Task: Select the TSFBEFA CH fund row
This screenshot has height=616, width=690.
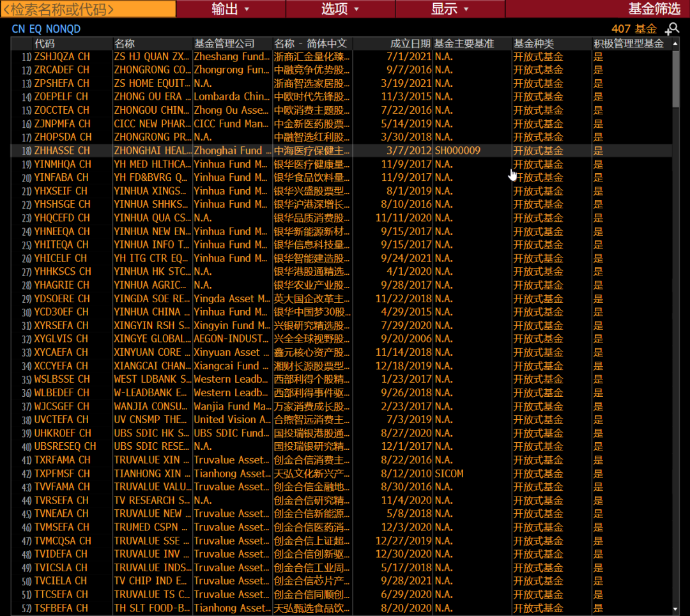Action: pyautogui.click(x=62, y=608)
